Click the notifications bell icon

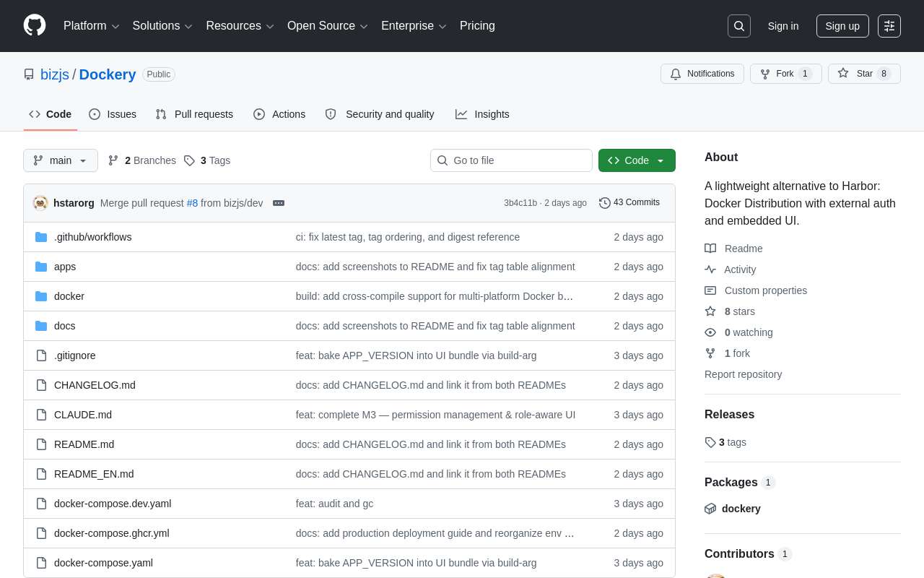(676, 74)
